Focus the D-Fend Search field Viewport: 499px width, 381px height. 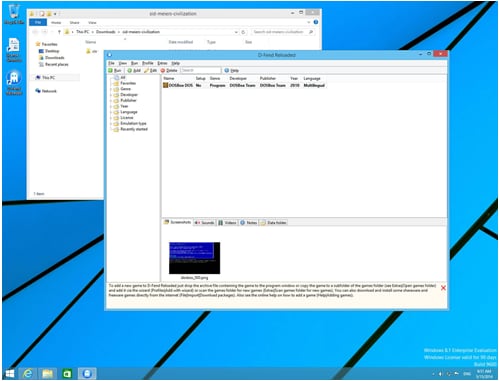click(x=201, y=70)
